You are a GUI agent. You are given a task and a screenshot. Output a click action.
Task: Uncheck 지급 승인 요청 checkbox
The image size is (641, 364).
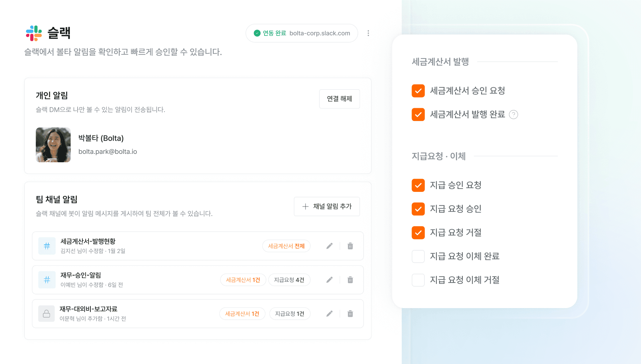[x=418, y=185]
